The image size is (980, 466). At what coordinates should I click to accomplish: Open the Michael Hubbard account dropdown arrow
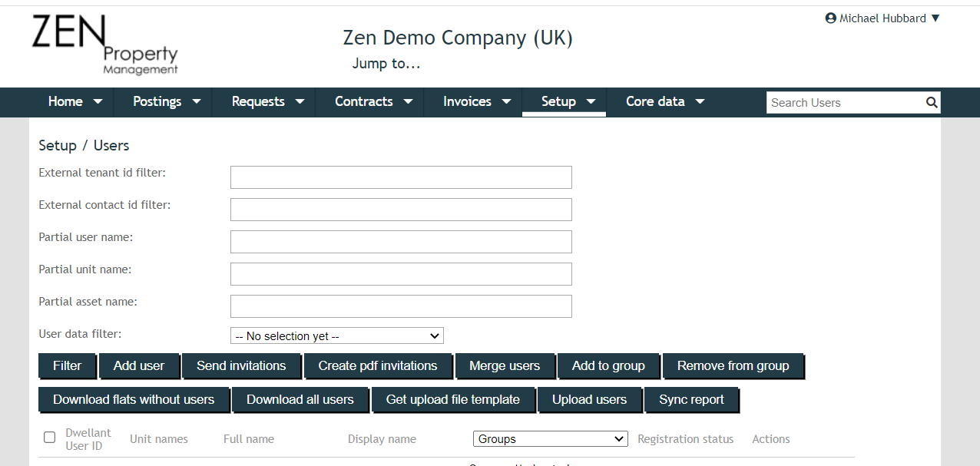(x=935, y=18)
